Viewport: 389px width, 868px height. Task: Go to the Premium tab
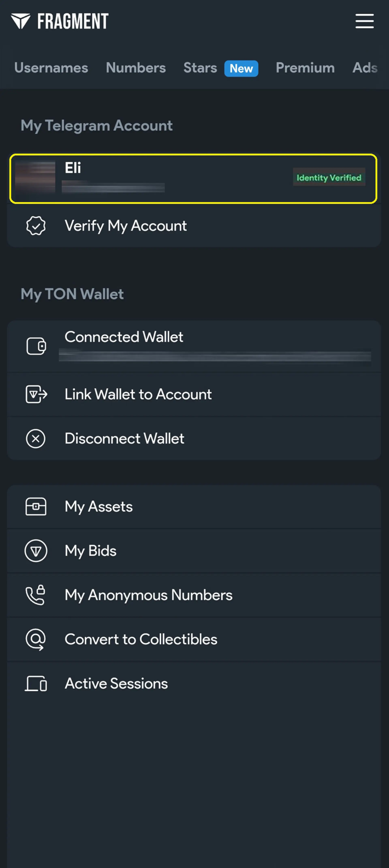pos(305,68)
